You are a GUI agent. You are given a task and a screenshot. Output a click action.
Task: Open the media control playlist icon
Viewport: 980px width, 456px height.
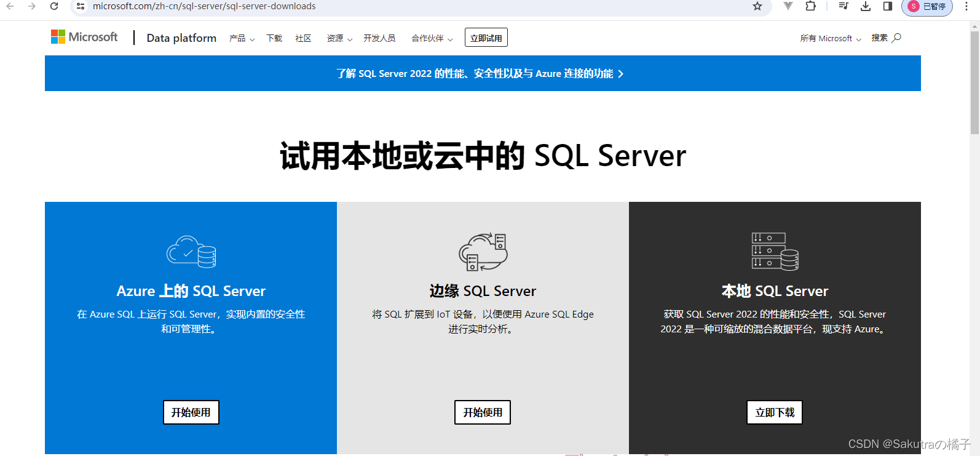pos(844,6)
